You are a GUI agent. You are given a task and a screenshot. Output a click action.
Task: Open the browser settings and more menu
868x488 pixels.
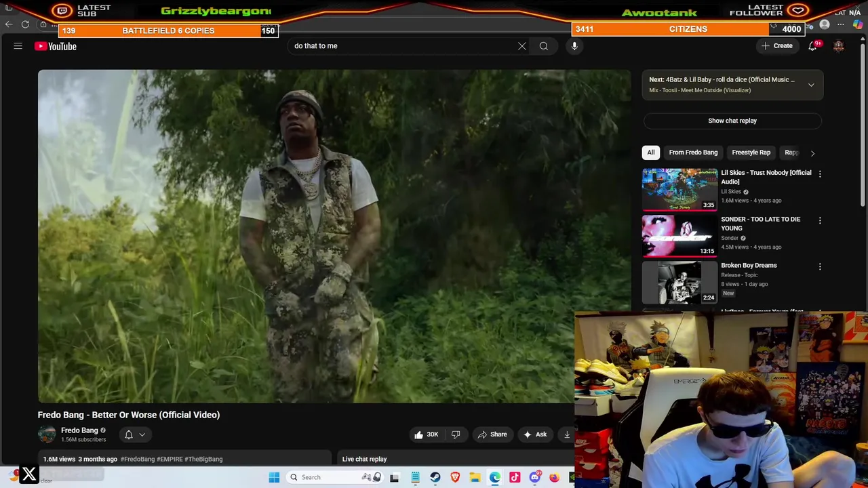click(x=841, y=25)
